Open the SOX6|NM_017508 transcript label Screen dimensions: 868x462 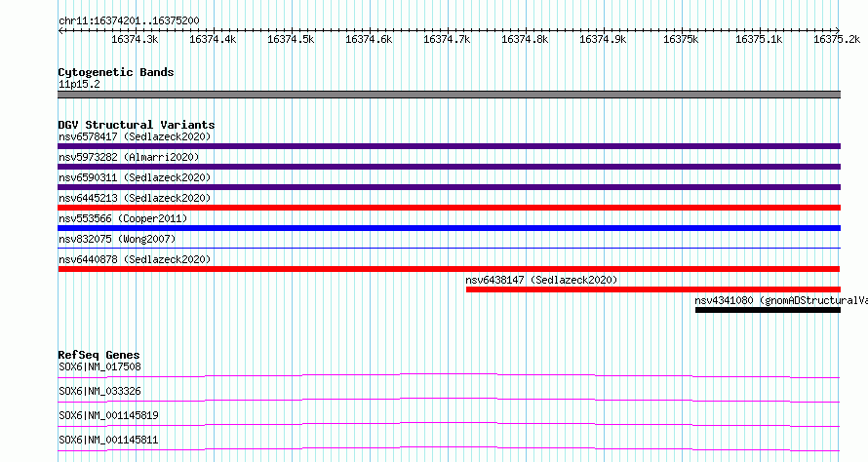(x=99, y=366)
